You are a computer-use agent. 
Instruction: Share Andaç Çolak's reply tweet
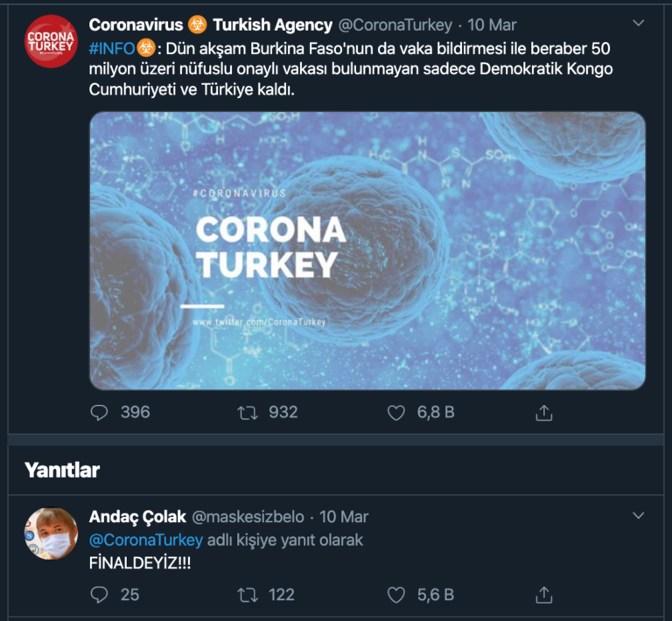tap(544, 595)
